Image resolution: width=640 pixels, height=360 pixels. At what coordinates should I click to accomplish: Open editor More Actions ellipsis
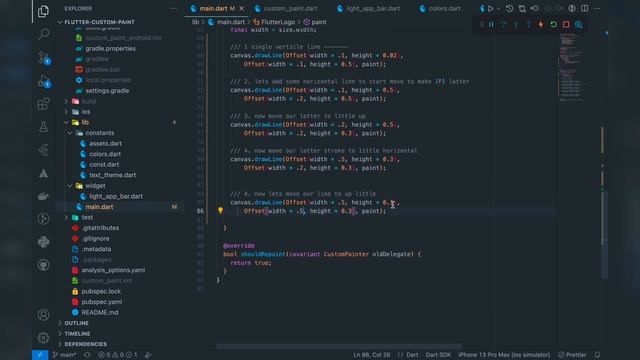[597, 8]
